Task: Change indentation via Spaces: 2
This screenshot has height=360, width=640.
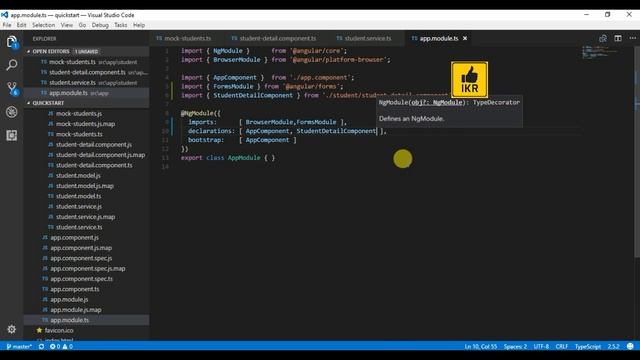Action: tap(515, 347)
